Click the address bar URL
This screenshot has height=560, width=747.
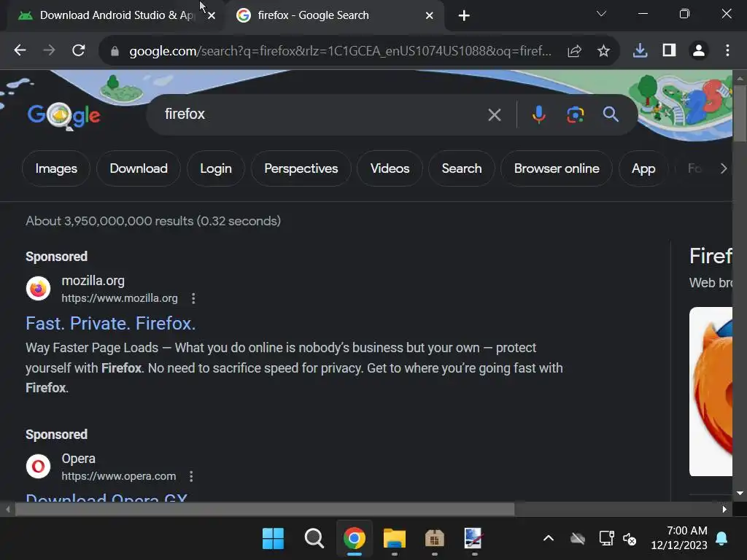point(340,51)
